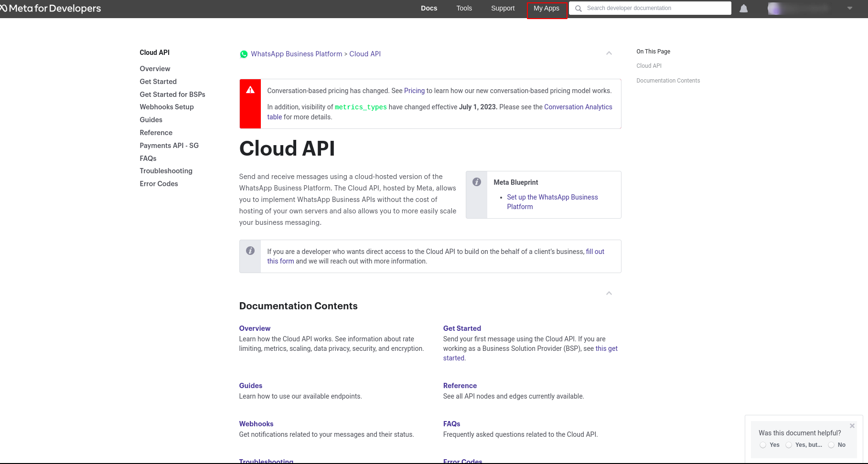This screenshot has height=464, width=868.
Task: Click the notifications bell icon
Action: (743, 9)
